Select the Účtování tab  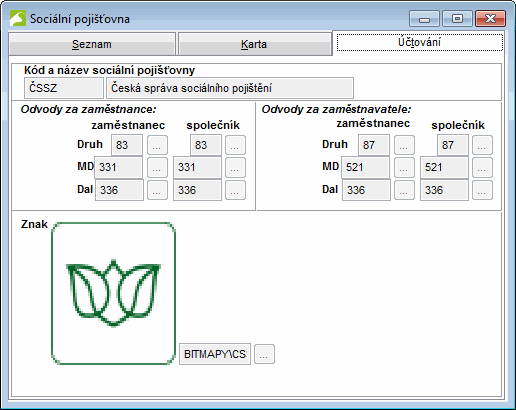click(420, 42)
